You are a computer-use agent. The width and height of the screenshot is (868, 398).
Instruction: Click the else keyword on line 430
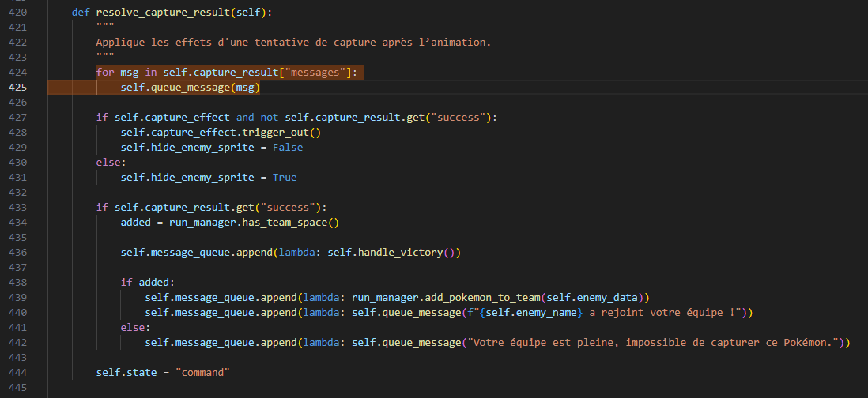(x=108, y=163)
